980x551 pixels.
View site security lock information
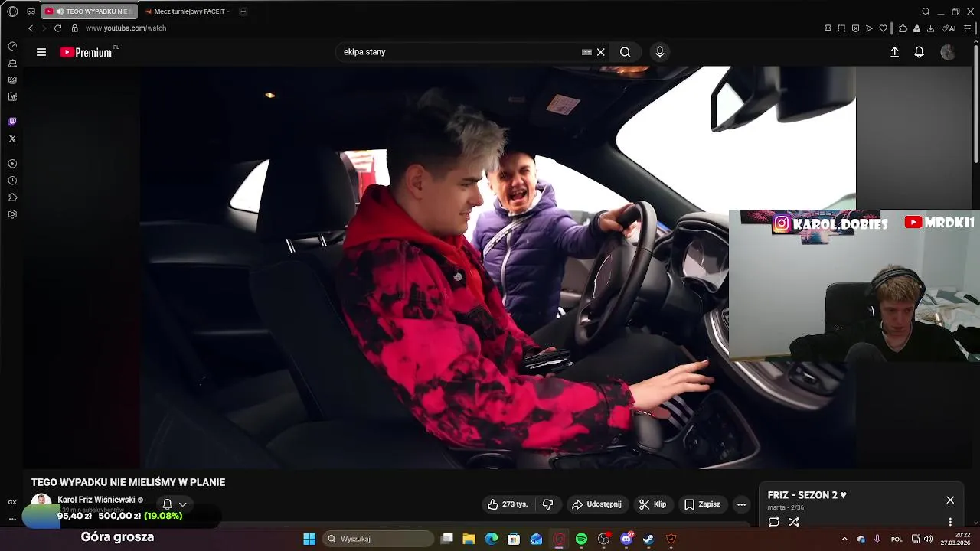[74, 28]
